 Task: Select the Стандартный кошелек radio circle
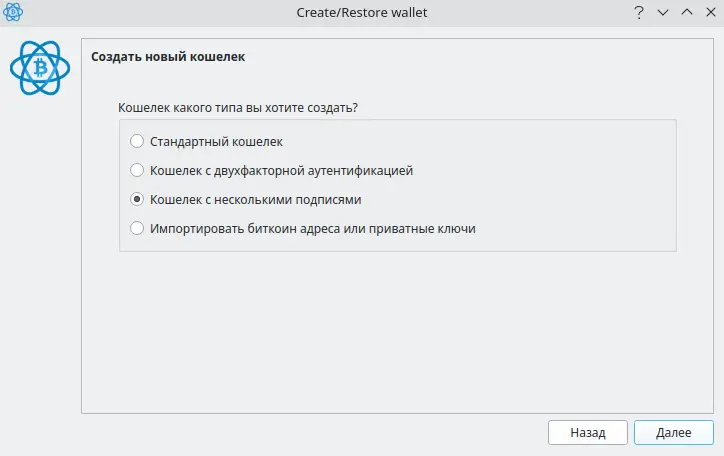pos(137,141)
